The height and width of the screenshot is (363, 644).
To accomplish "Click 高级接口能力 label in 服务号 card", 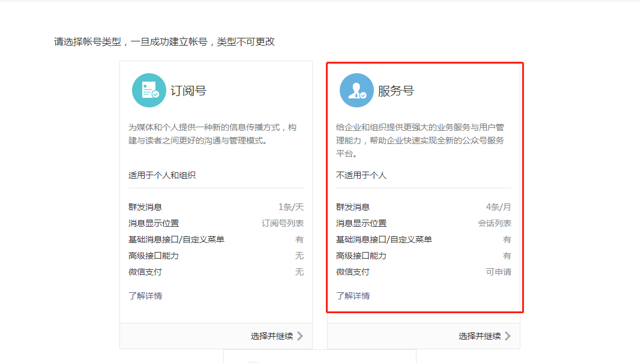I will (361, 256).
